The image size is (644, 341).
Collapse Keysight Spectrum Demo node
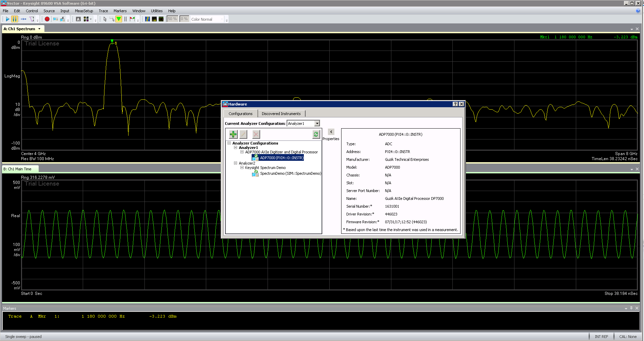click(x=242, y=168)
